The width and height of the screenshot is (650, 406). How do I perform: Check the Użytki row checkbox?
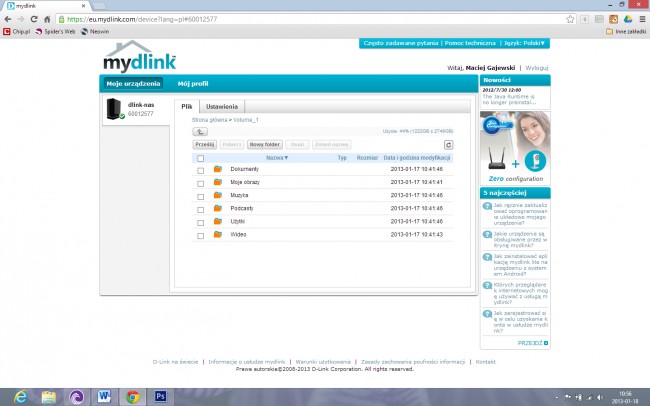coord(201,223)
